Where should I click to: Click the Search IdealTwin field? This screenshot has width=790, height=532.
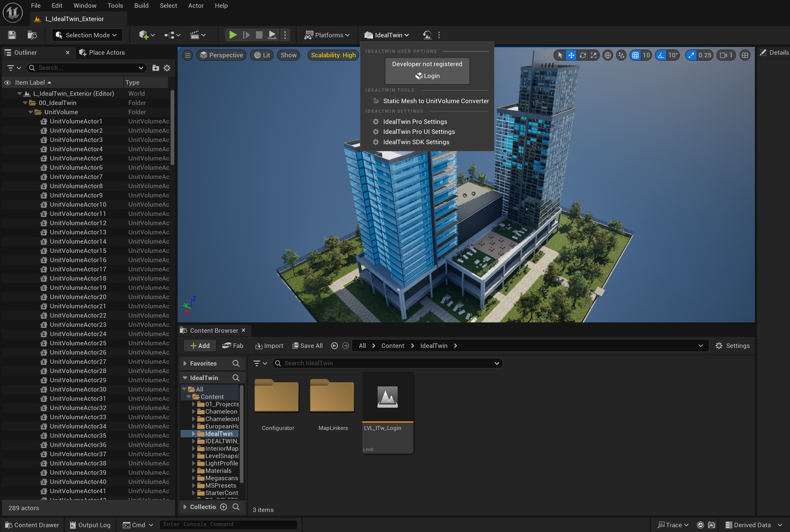coord(387,363)
